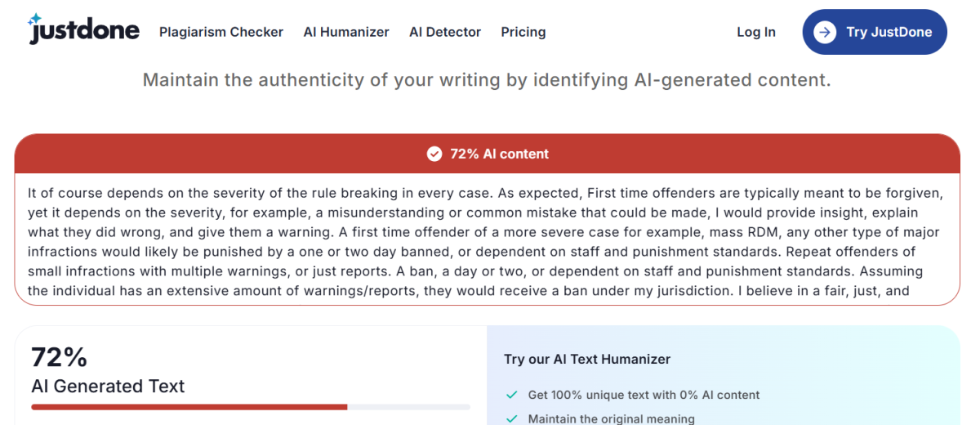Click the checkmark next to Get 100% unique text
Screen dimensions: 980x425
pyautogui.click(x=512, y=395)
